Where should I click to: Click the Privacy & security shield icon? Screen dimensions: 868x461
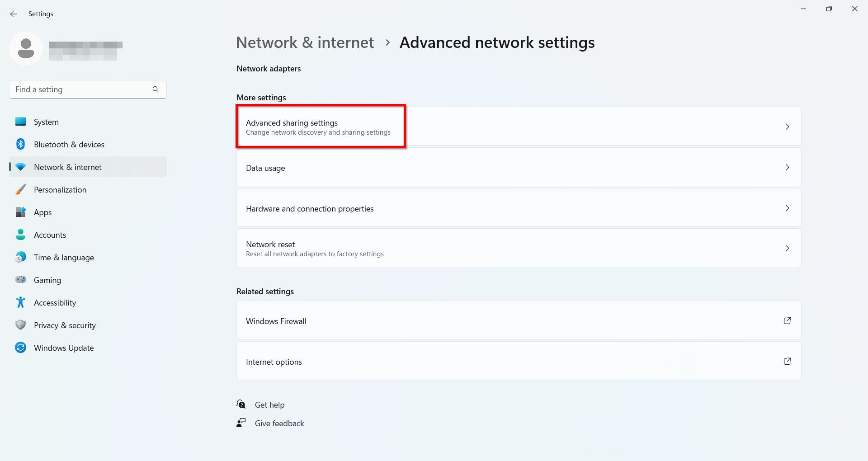click(x=20, y=325)
